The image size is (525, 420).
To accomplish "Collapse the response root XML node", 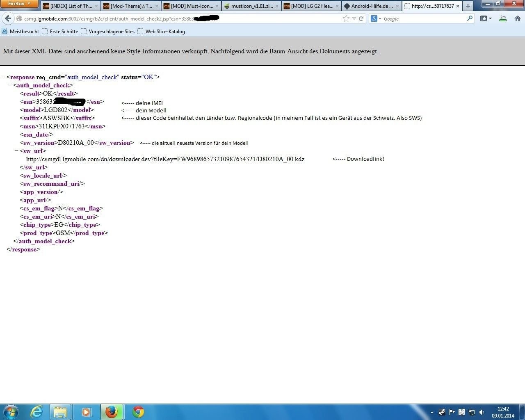I will pyautogui.click(x=3, y=77).
